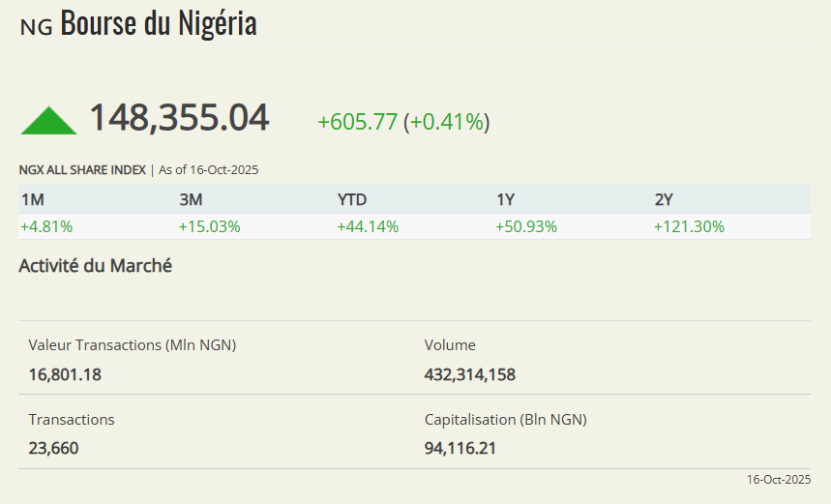Image resolution: width=831 pixels, height=504 pixels.
Task: Select the 3M performance column header
Action: [x=191, y=199]
